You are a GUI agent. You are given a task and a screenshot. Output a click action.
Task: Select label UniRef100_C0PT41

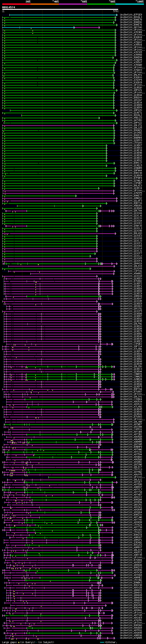[131, 271]
